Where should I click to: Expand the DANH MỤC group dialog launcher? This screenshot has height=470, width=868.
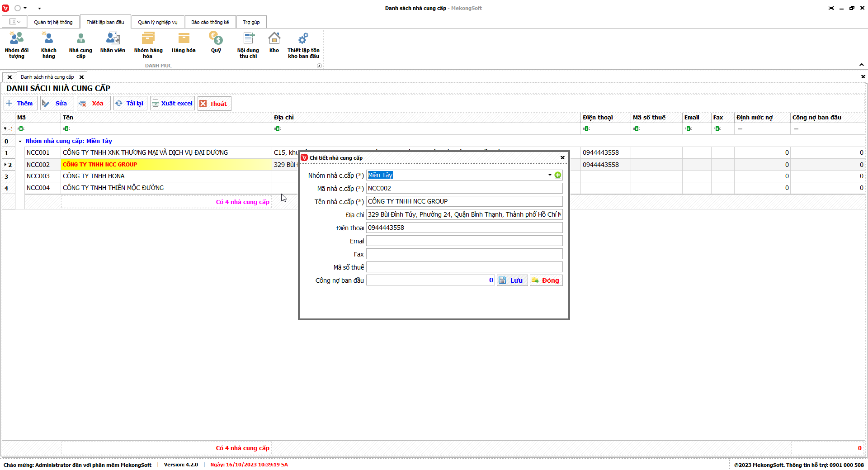tap(319, 66)
